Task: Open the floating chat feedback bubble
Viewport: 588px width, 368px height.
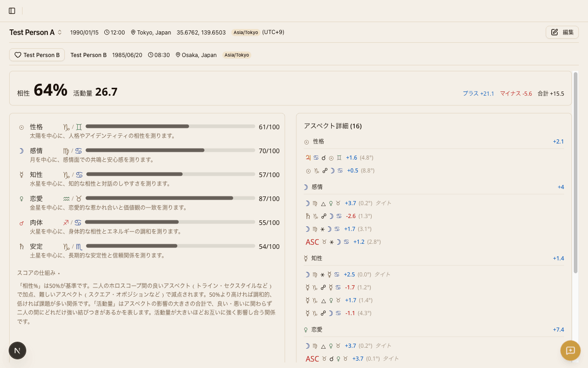Action: click(x=570, y=351)
